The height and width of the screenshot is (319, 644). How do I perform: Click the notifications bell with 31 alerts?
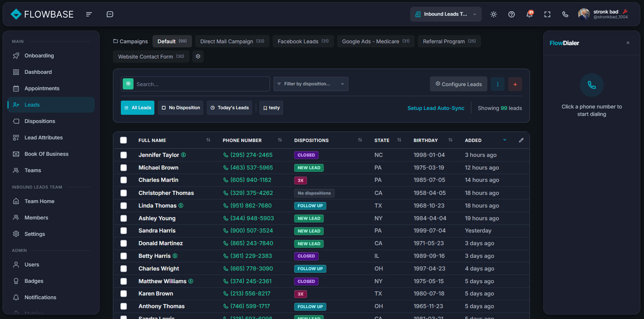[529, 14]
